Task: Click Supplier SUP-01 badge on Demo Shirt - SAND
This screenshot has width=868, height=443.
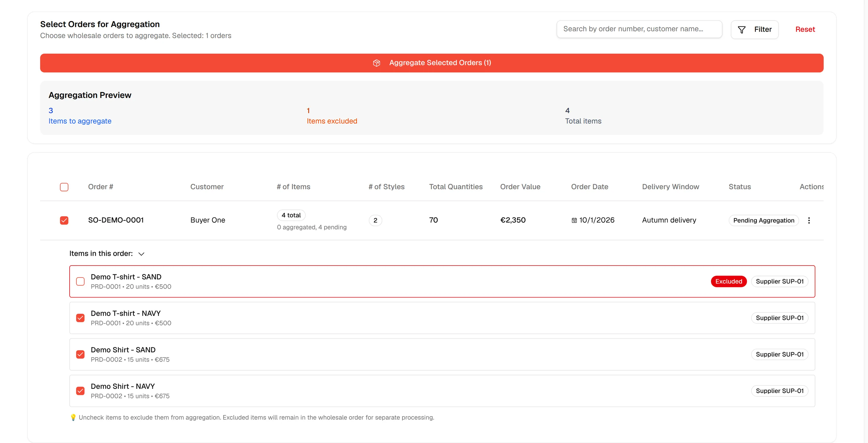Action: [779, 354]
